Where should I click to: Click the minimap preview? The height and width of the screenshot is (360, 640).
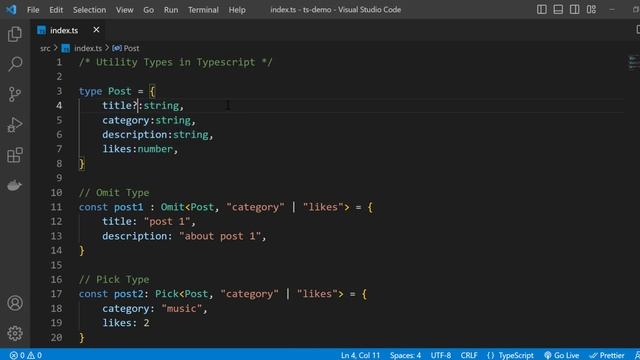click(x=633, y=63)
